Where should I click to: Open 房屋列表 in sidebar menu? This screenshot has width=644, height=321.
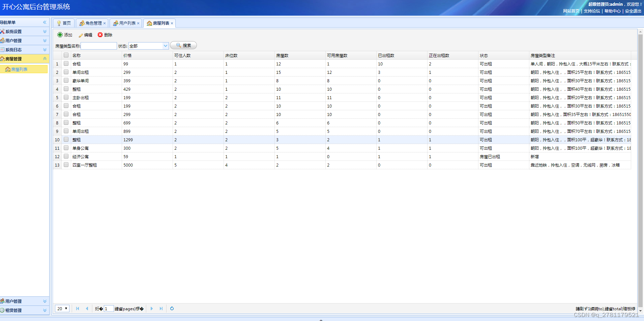(24, 69)
